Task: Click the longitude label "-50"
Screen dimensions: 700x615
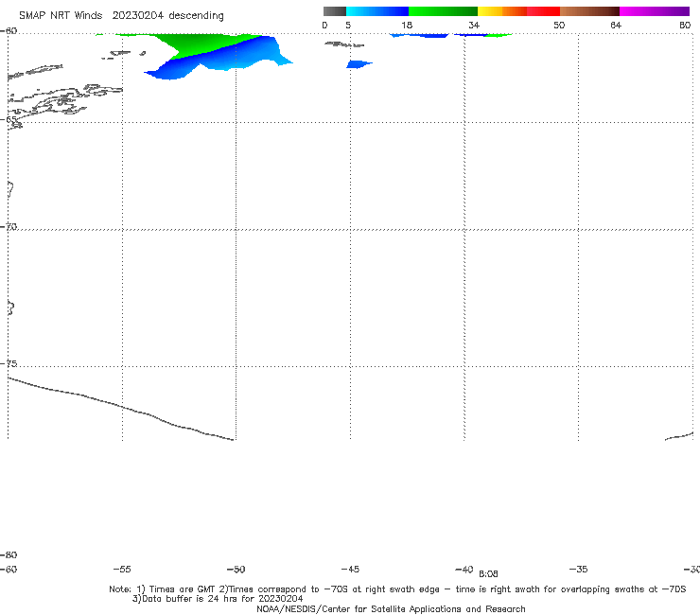Action: (x=236, y=570)
